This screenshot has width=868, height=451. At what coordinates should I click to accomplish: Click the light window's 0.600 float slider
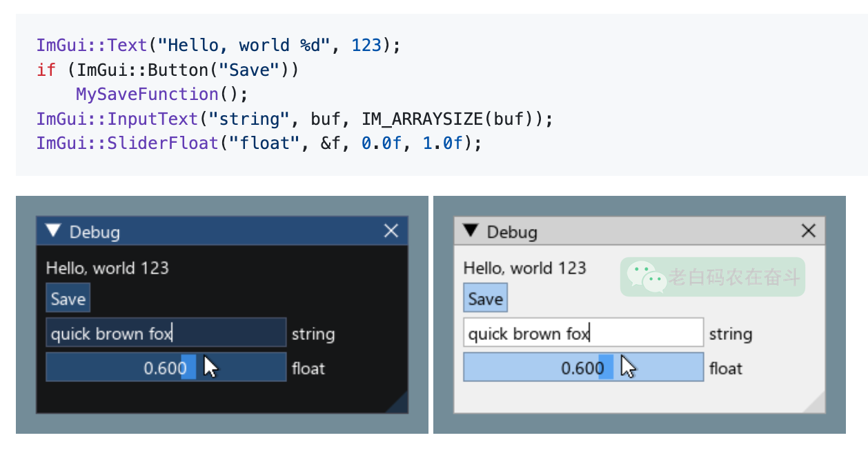click(x=584, y=367)
